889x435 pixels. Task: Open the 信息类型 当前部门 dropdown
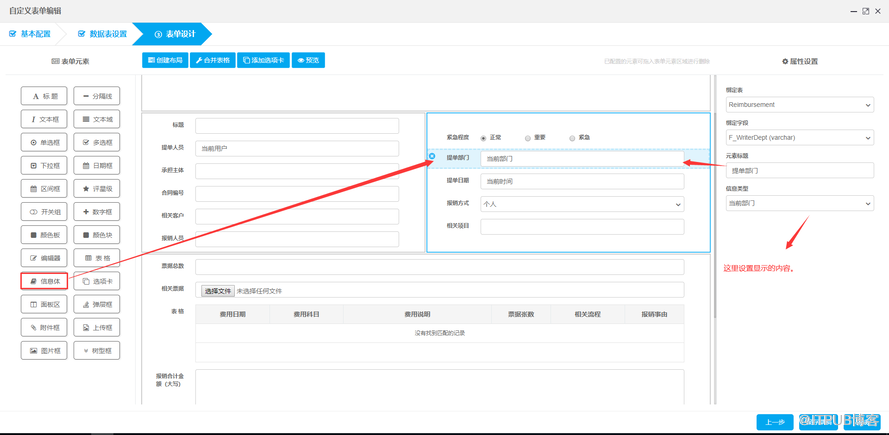[799, 203]
